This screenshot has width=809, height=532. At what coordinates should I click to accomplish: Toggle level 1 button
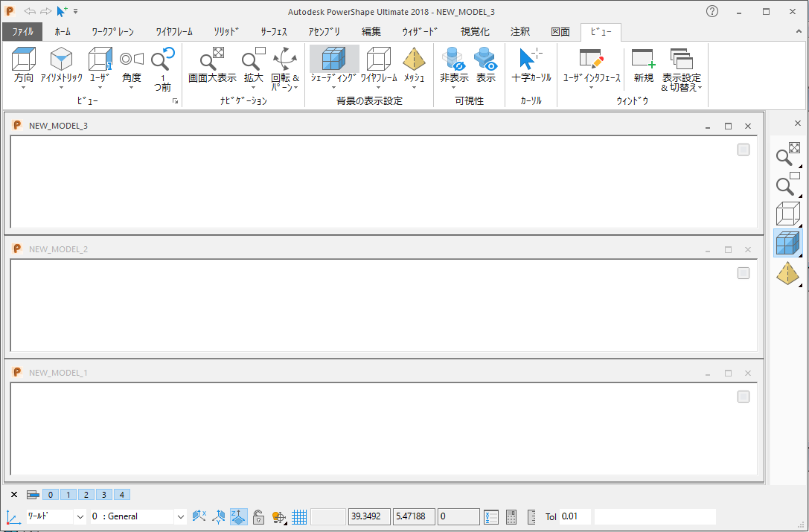click(x=68, y=495)
